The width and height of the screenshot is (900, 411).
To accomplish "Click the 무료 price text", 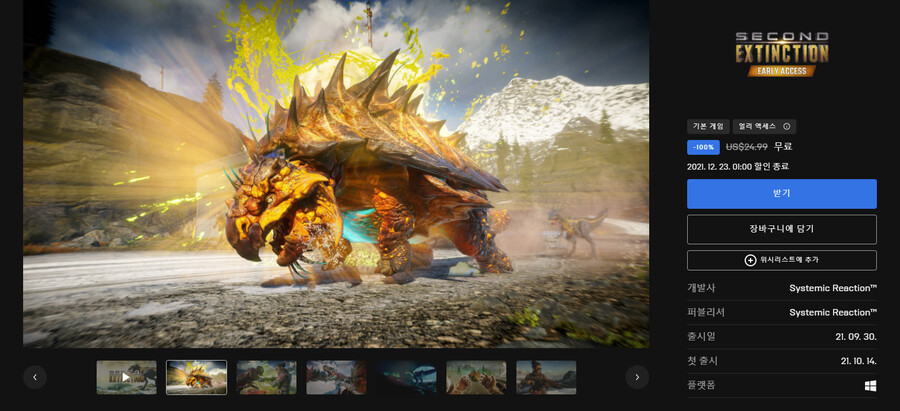I will (783, 147).
